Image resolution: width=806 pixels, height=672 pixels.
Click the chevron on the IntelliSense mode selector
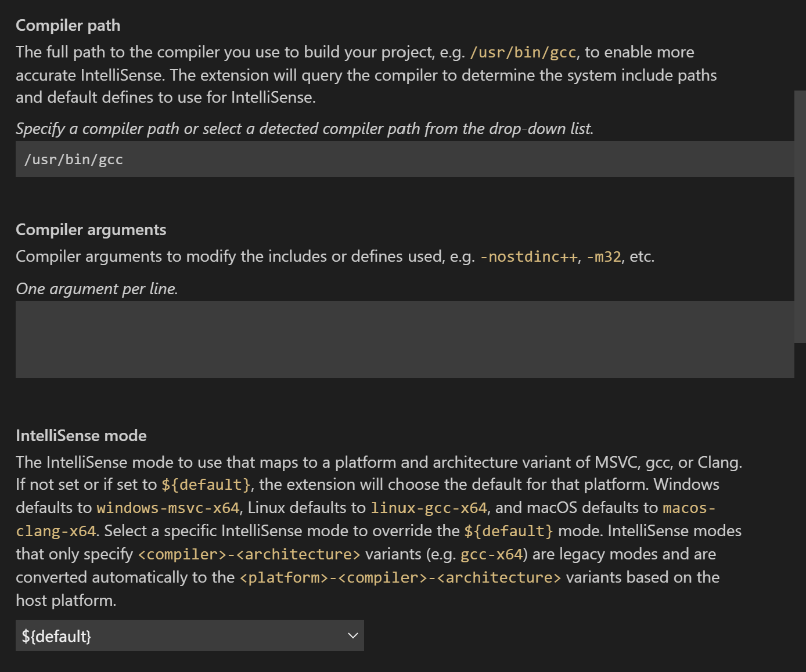coord(352,635)
